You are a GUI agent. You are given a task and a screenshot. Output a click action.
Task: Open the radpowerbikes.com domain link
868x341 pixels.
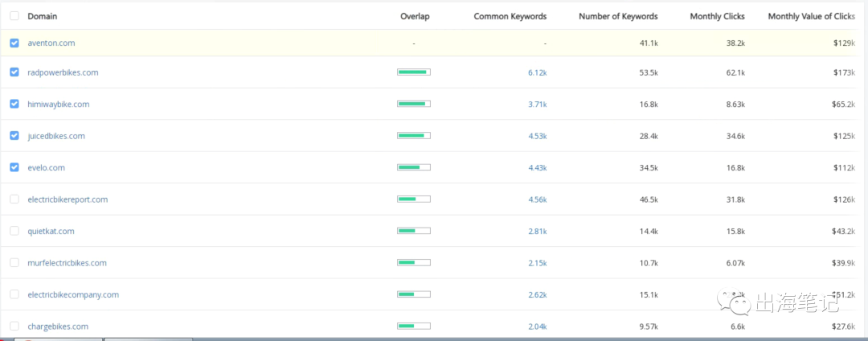63,72
